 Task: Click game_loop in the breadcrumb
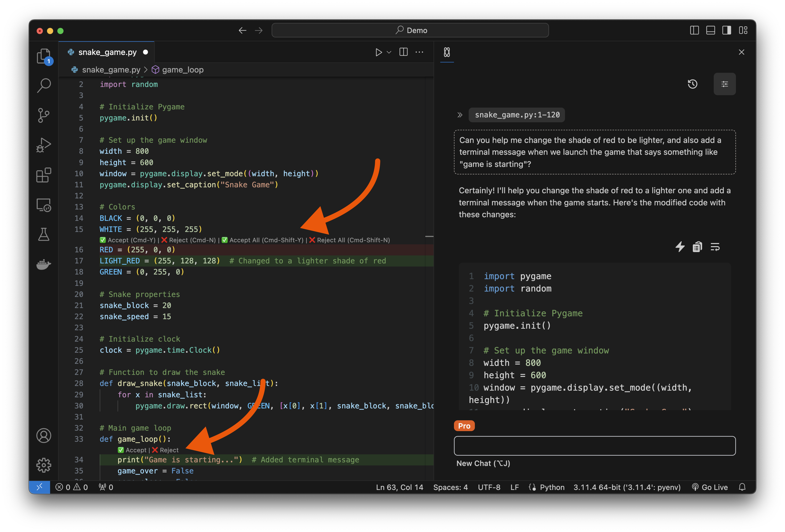pos(182,70)
